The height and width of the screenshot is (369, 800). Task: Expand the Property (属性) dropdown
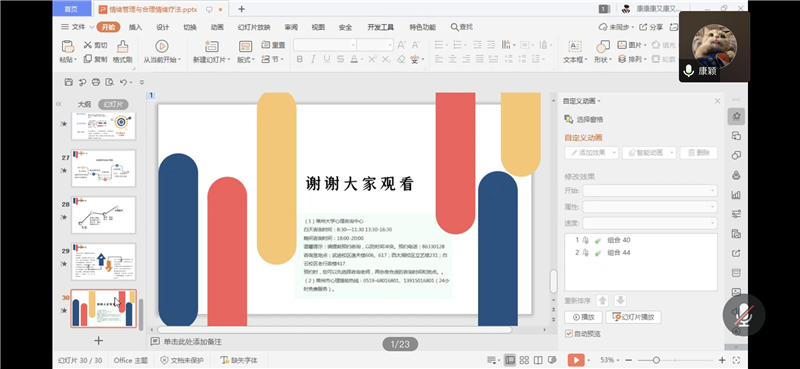click(649, 207)
